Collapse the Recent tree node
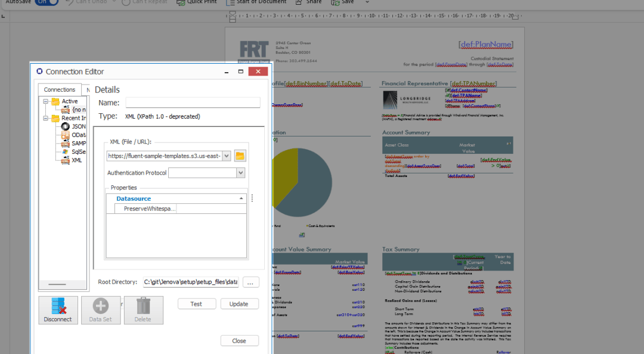This screenshot has height=354, width=644. [x=45, y=118]
